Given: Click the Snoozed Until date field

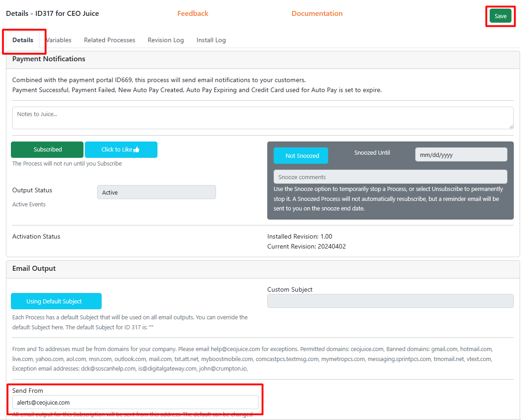Looking at the screenshot, I should tap(461, 155).
